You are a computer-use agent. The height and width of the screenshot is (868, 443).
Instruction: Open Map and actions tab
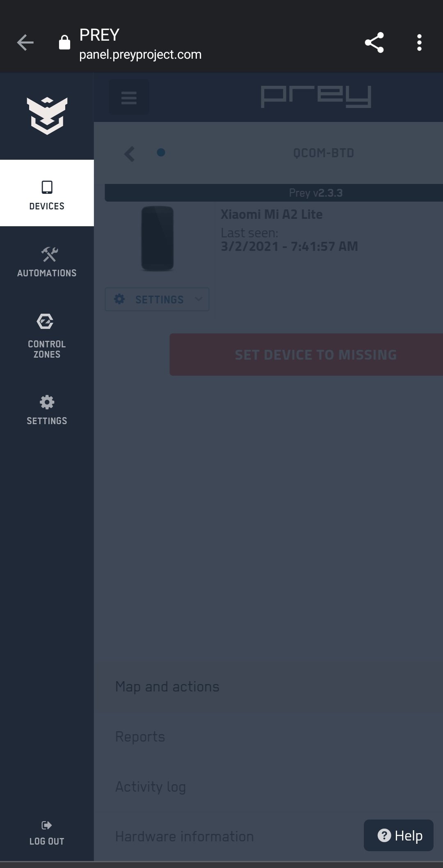[167, 687]
